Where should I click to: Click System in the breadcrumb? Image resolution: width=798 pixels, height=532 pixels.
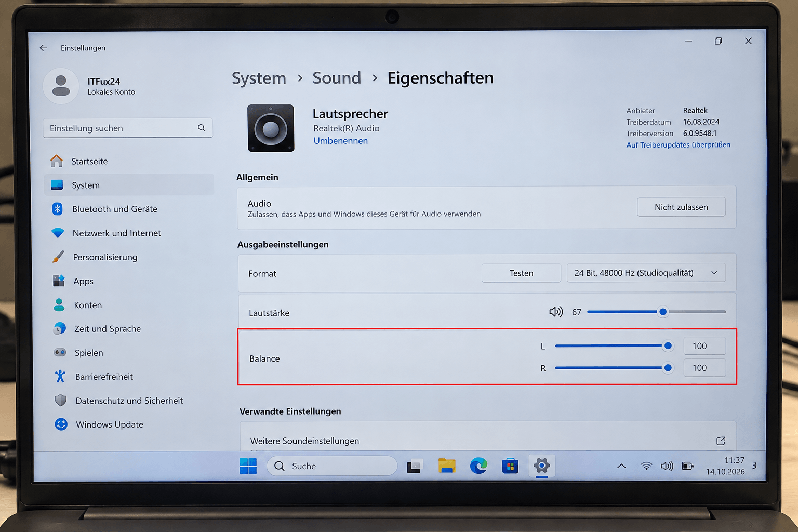259,78
